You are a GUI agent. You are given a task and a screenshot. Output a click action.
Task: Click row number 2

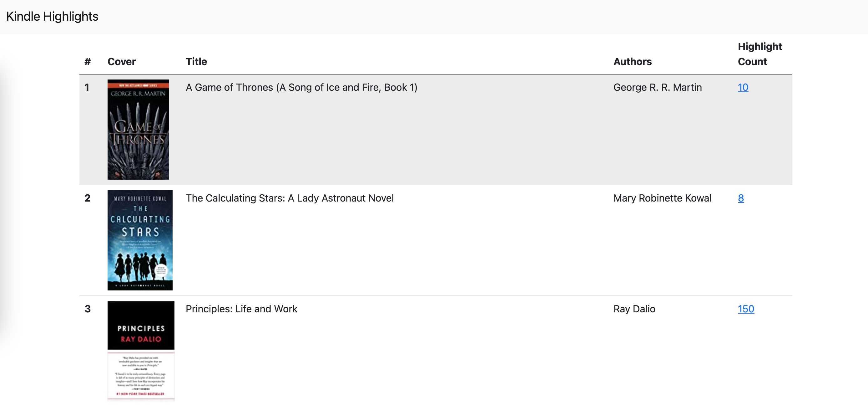point(88,198)
